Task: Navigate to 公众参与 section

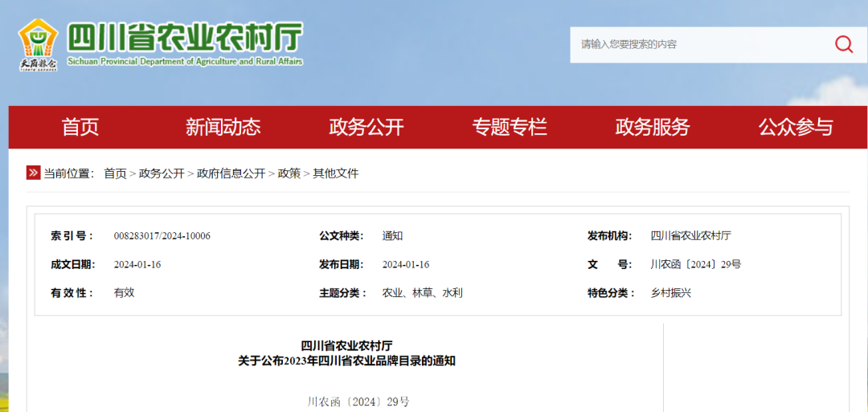Action: pyautogui.click(x=796, y=127)
